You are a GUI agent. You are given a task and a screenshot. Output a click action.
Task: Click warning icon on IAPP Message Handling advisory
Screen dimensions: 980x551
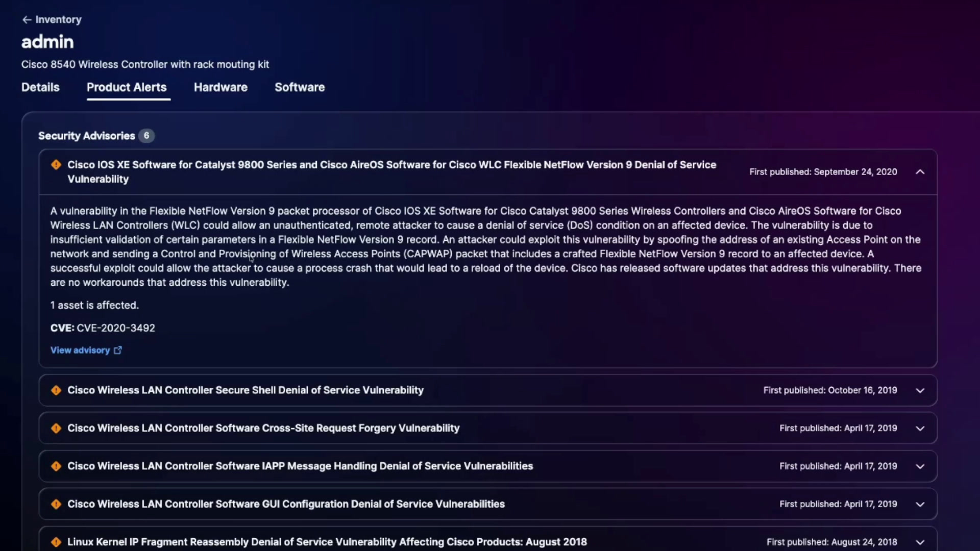(56, 466)
